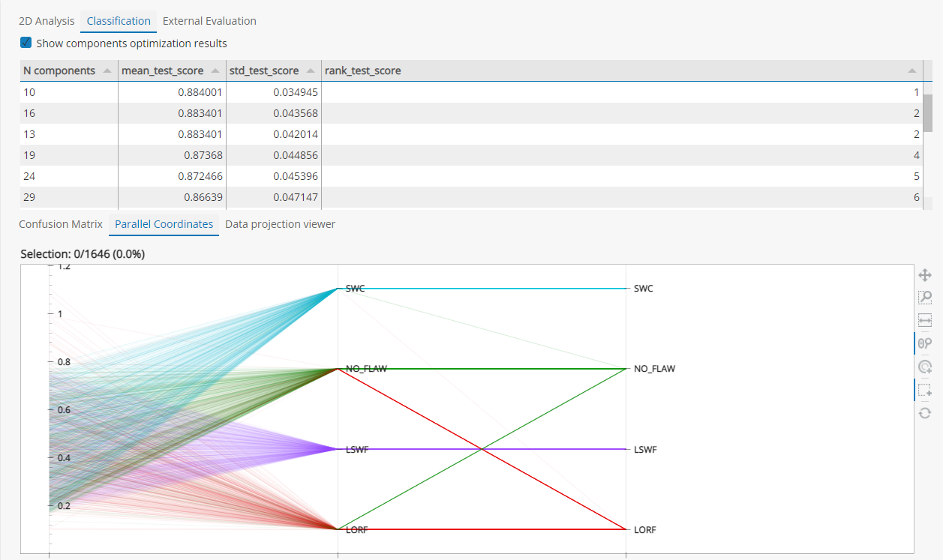Click std score value 0.043568
The width and height of the screenshot is (943, 560).
[296, 113]
